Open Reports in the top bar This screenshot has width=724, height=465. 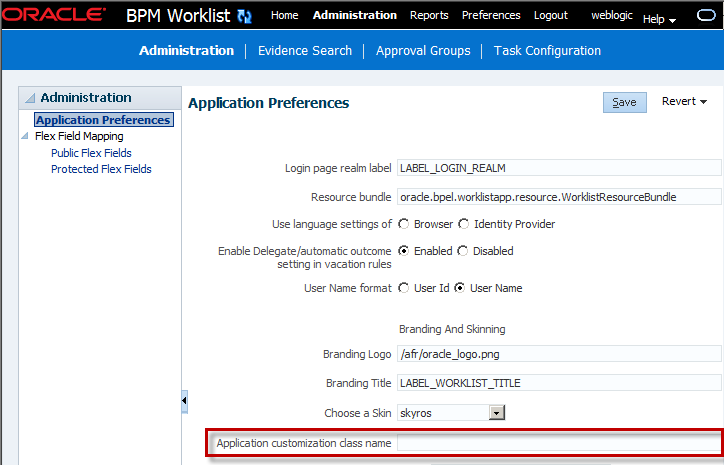pyautogui.click(x=429, y=15)
